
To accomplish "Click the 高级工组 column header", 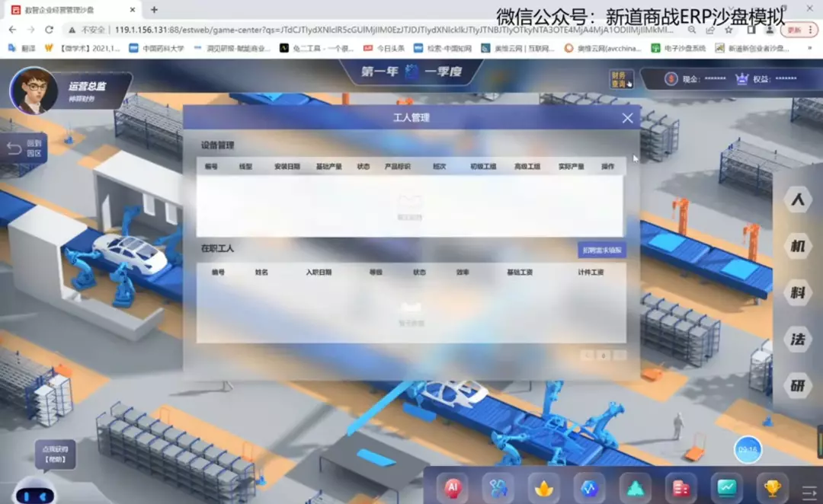I will coord(527,166).
